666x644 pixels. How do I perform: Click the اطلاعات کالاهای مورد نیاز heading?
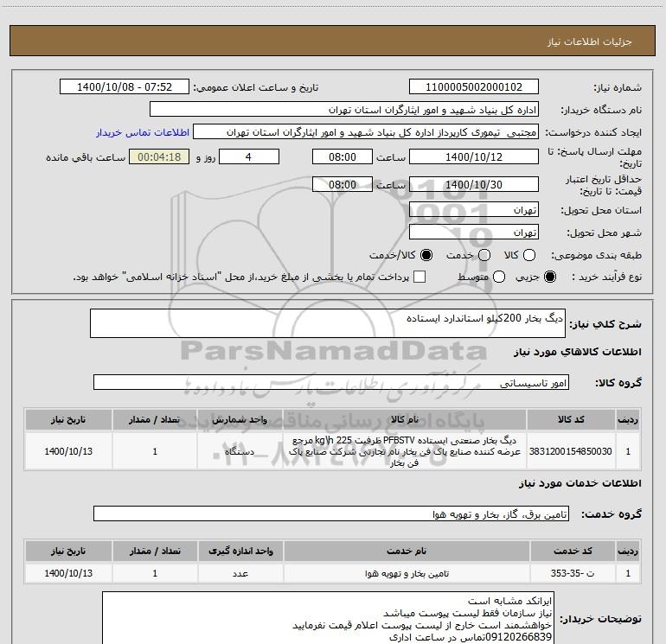click(x=578, y=352)
